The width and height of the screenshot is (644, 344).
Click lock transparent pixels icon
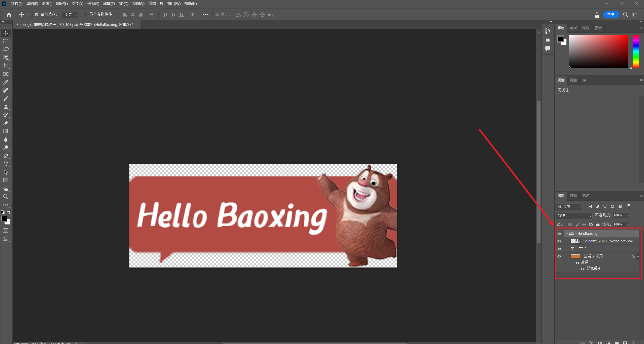pyautogui.click(x=570, y=224)
